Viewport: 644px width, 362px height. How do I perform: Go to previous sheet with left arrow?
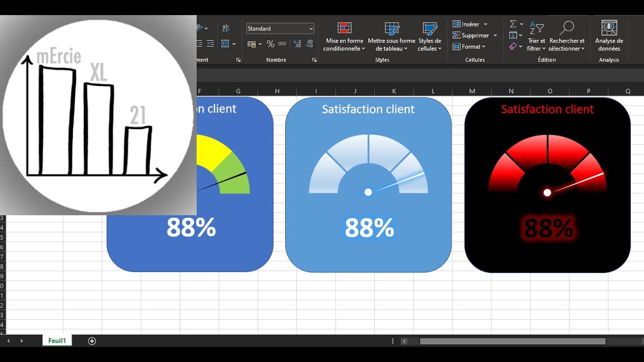click(x=8, y=341)
